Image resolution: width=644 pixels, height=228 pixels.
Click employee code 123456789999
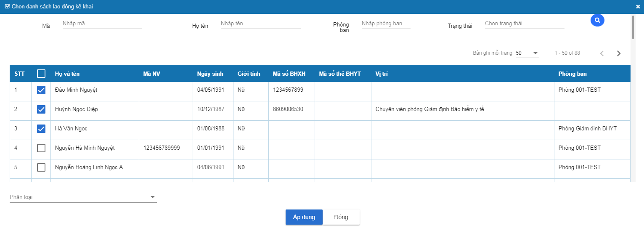tap(162, 148)
